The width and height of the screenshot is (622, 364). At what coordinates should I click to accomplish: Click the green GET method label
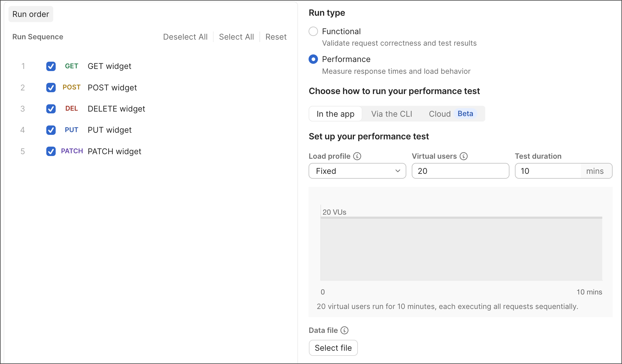coord(72,66)
